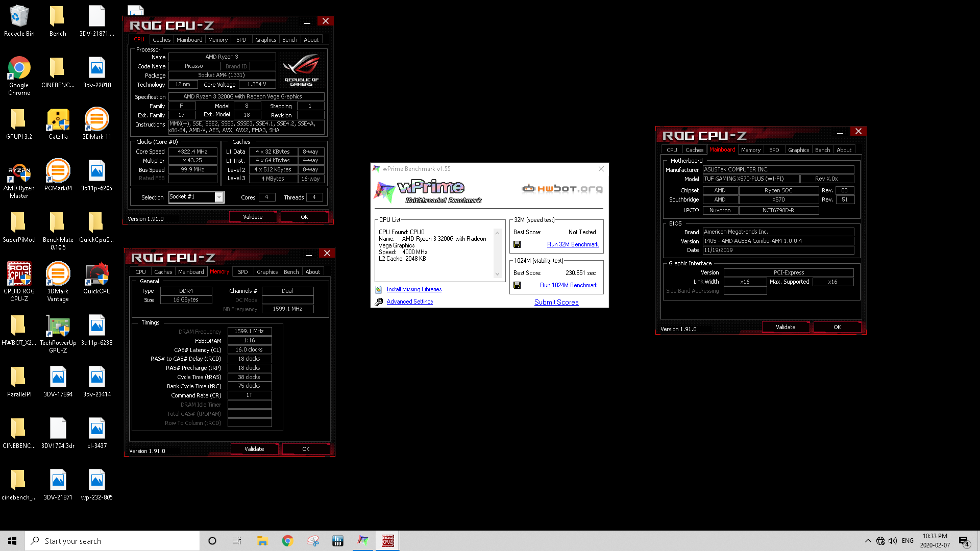Click save icon for 32M score

(x=517, y=244)
